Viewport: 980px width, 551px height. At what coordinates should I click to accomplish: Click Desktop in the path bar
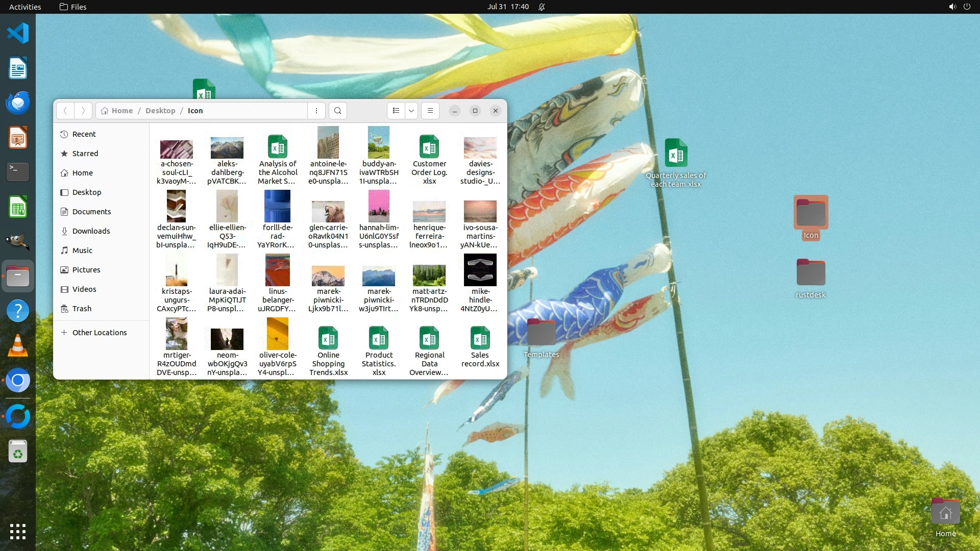[160, 111]
